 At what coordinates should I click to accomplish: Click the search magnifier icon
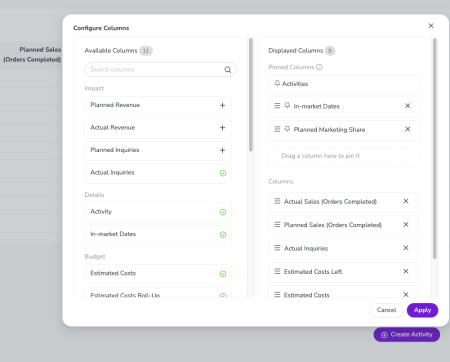coord(228,70)
